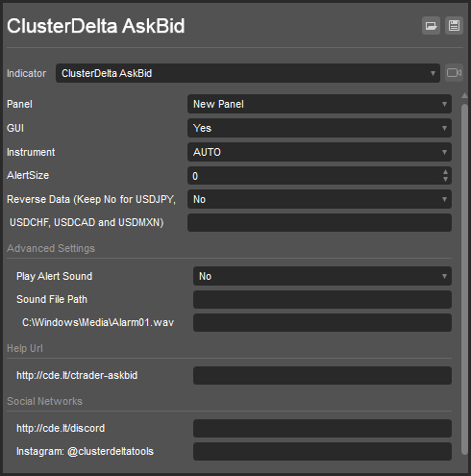Click the load preset folder icon
The width and height of the screenshot is (471, 476).
click(x=431, y=26)
